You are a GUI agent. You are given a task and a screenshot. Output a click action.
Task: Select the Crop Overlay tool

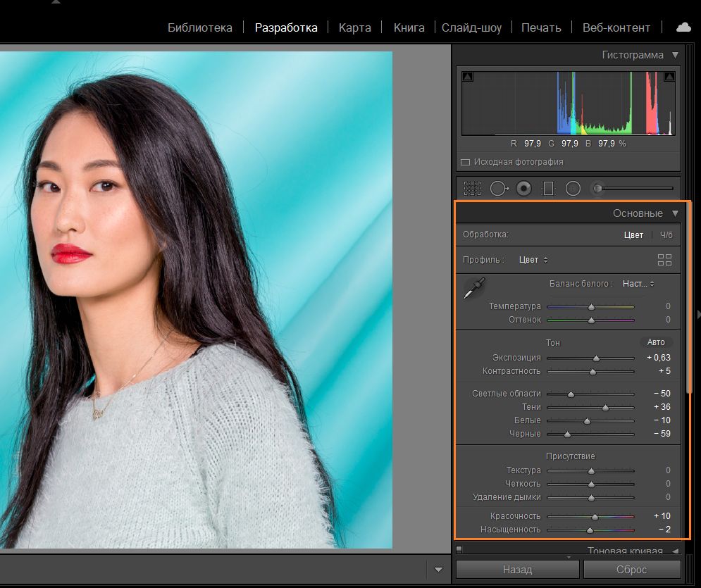tap(472, 188)
